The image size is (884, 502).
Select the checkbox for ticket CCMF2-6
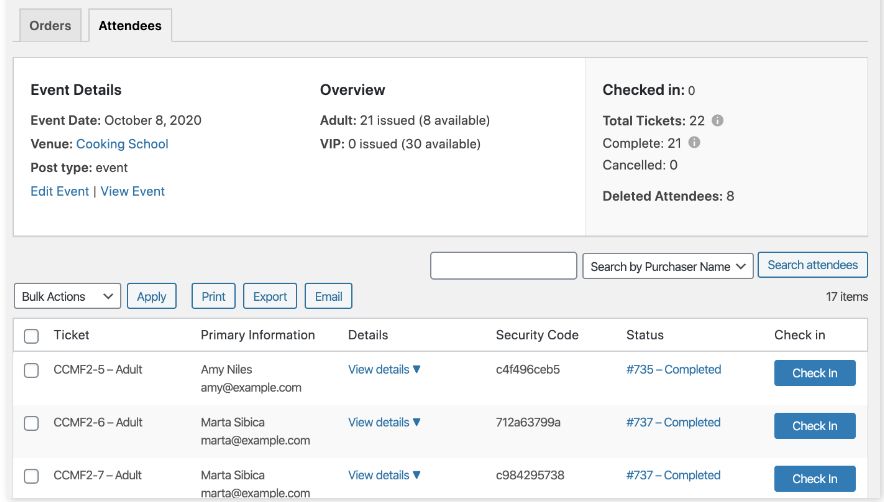click(x=31, y=423)
